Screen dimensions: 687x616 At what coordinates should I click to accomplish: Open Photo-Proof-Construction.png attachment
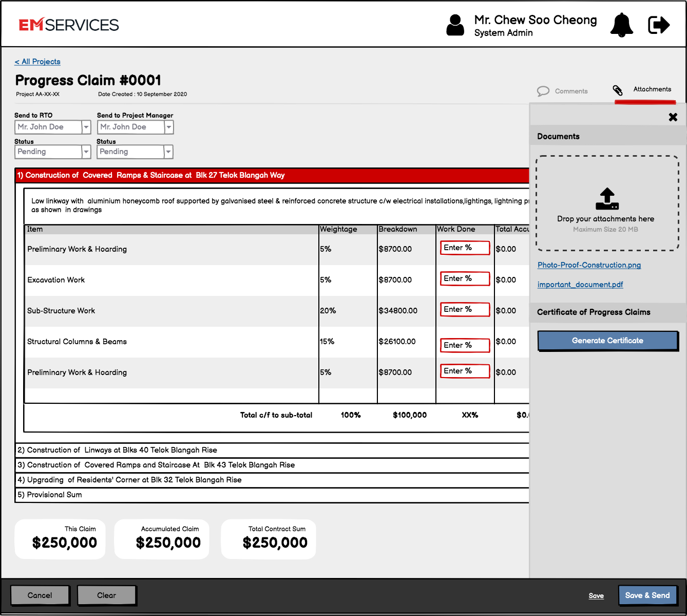click(589, 265)
